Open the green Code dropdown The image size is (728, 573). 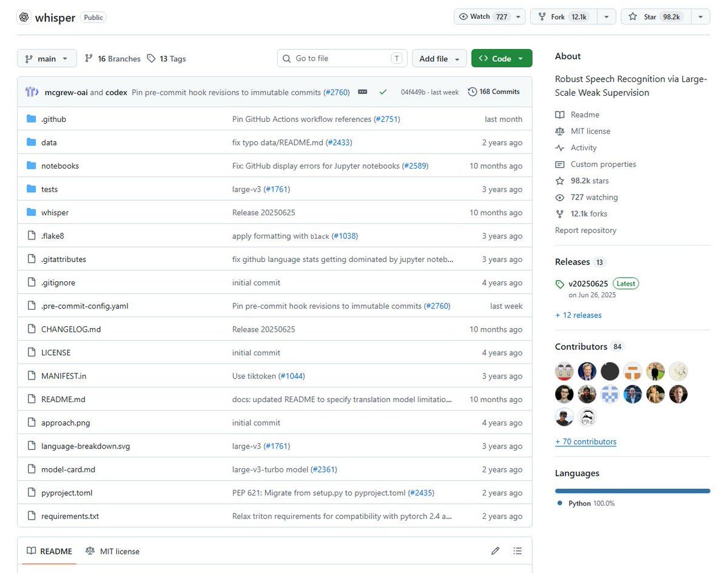502,58
